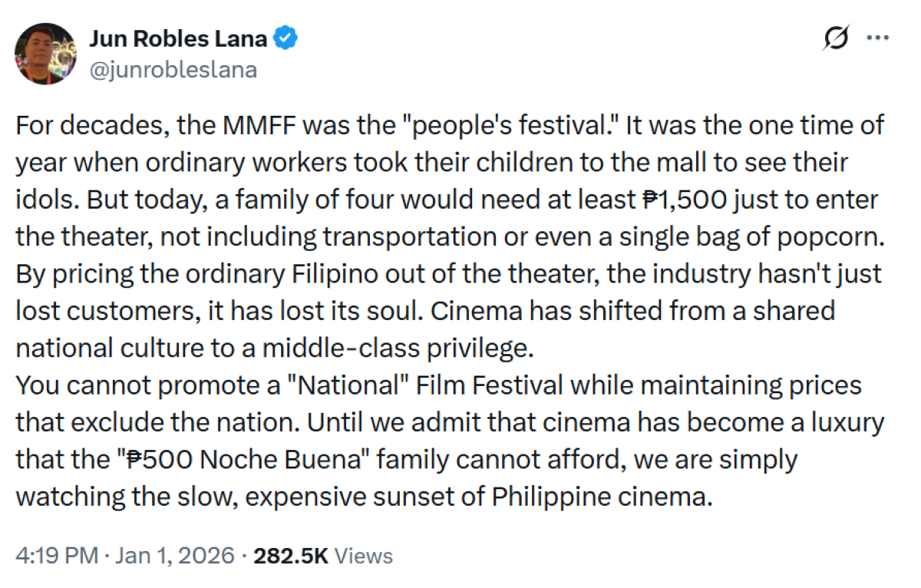Image resolution: width=921 pixels, height=588 pixels.
Task: Click the opening words "For decades"
Action: [84, 125]
